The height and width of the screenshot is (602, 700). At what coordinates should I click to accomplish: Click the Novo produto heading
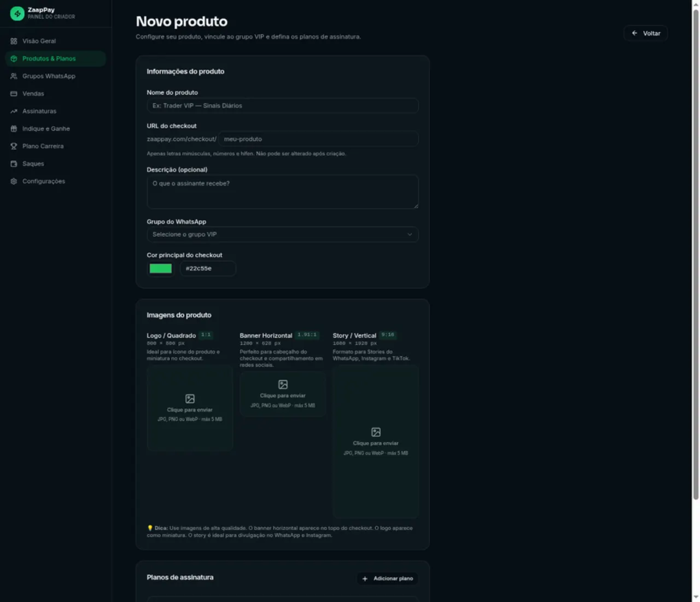coord(182,21)
